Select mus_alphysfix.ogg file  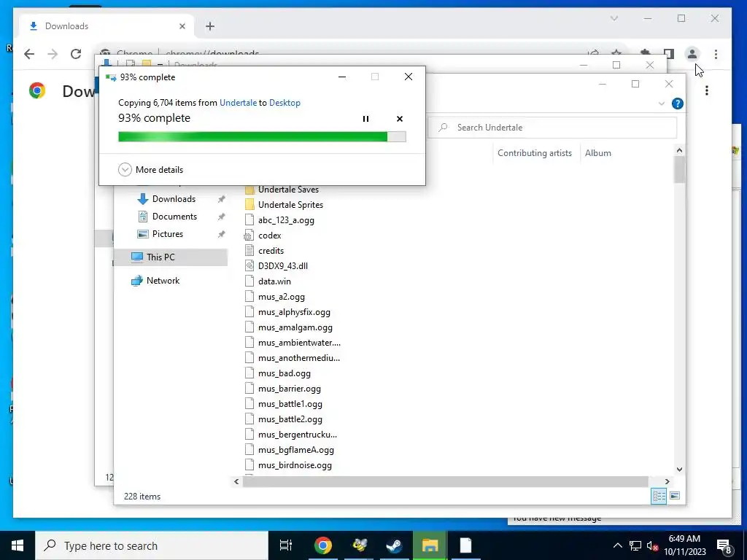coord(294,312)
